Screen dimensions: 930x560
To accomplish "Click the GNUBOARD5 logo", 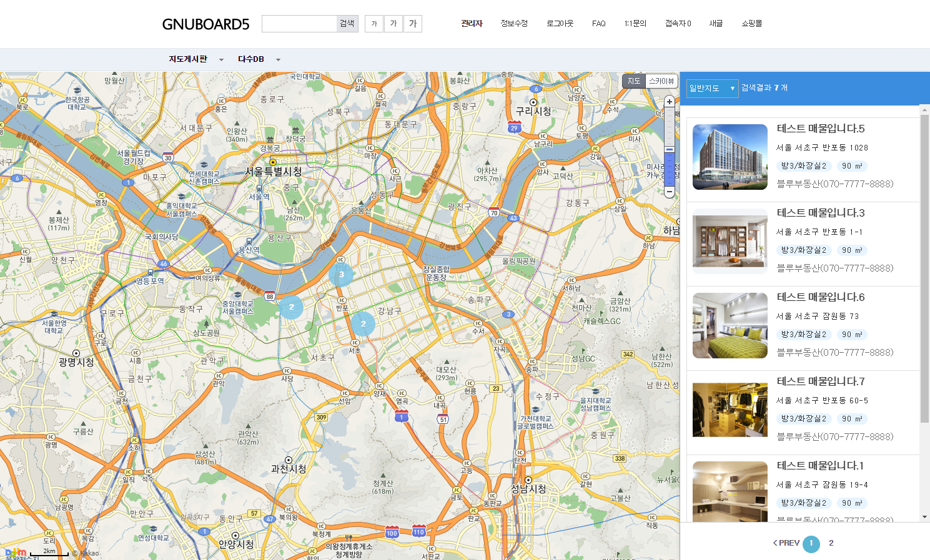I will pyautogui.click(x=205, y=24).
